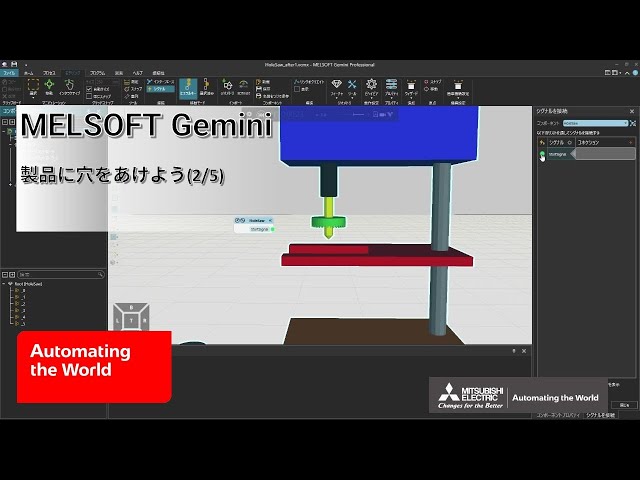The width and height of the screenshot is (640, 480).
Task: Click the green port on viewport startsignal tag
Action: click(x=273, y=229)
